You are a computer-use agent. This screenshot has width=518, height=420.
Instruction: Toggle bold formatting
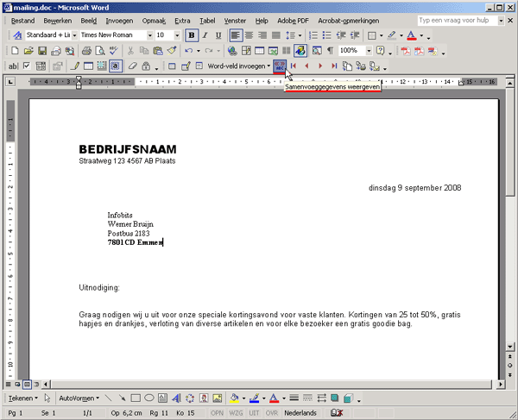coord(192,35)
